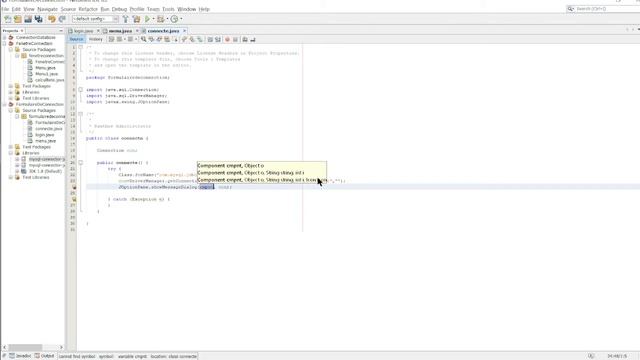The image size is (640, 360).
Task: Click the Redo toolbar icon
Action: point(62,19)
